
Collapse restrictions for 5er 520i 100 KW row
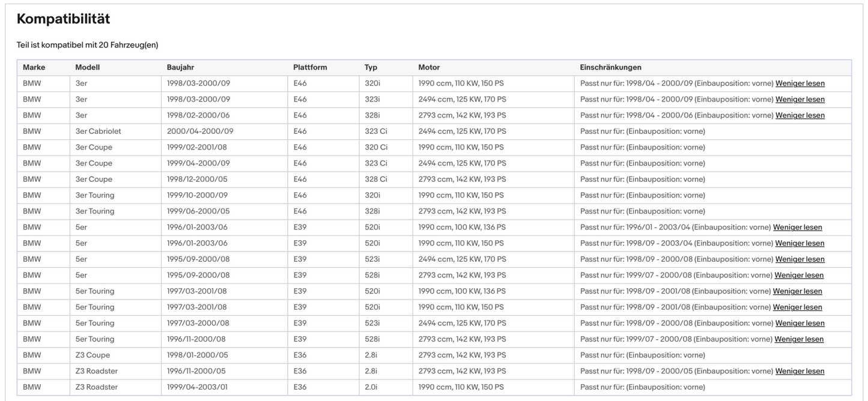click(x=797, y=228)
